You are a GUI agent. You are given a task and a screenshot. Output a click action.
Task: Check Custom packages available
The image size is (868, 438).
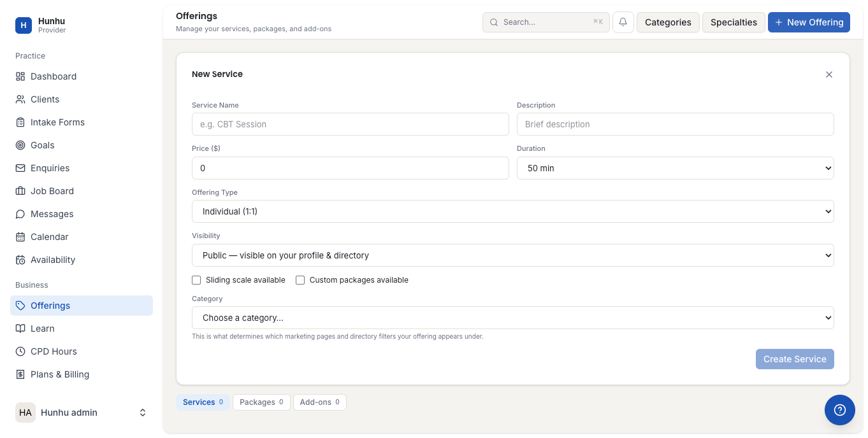pos(300,280)
